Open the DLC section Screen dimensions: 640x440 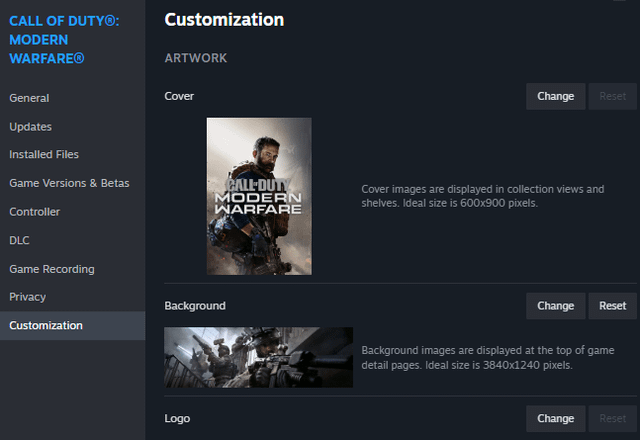pyautogui.click(x=20, y=240)
